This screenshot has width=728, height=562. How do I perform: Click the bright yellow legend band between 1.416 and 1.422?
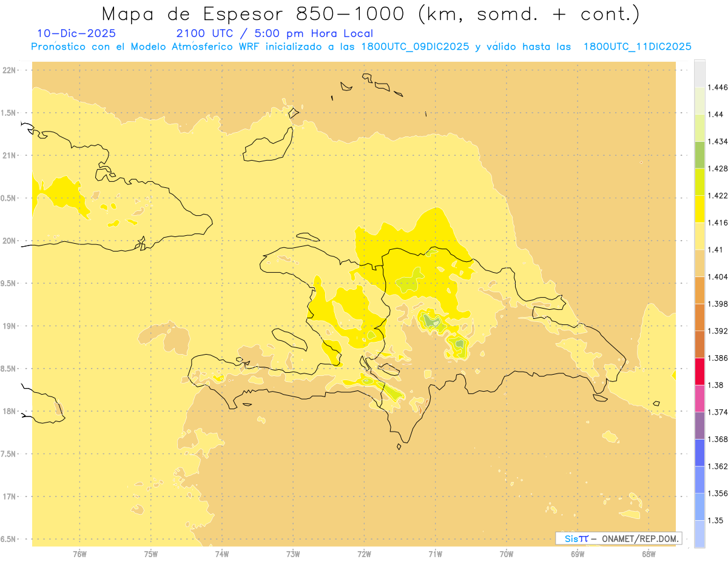tap(699, 209)
